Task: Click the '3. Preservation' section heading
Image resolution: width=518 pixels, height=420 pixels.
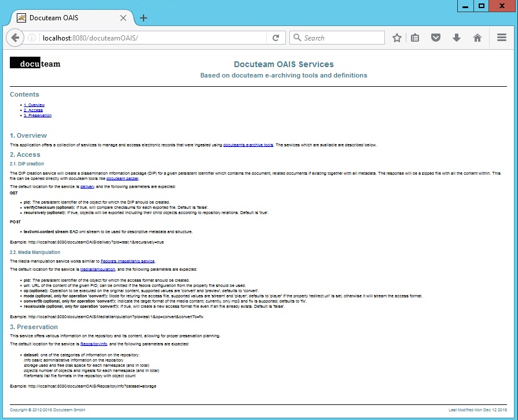Action: [x=34, y=327]
